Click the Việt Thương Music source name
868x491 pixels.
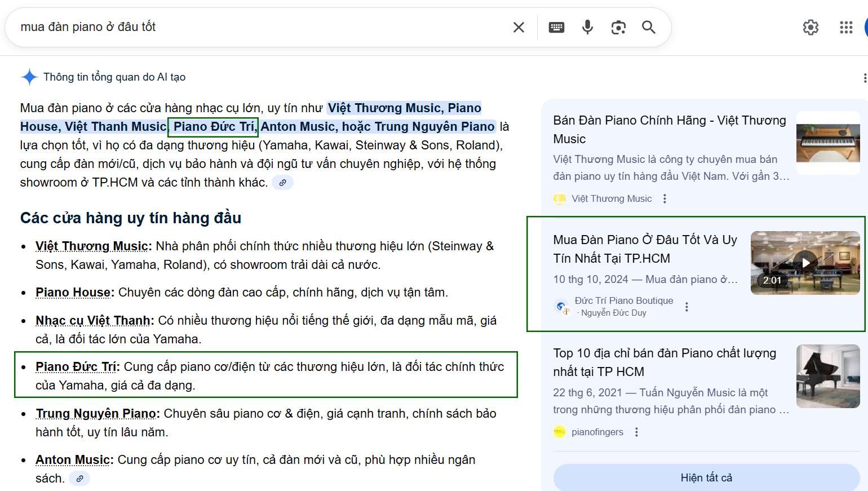[x=612, y=198]
